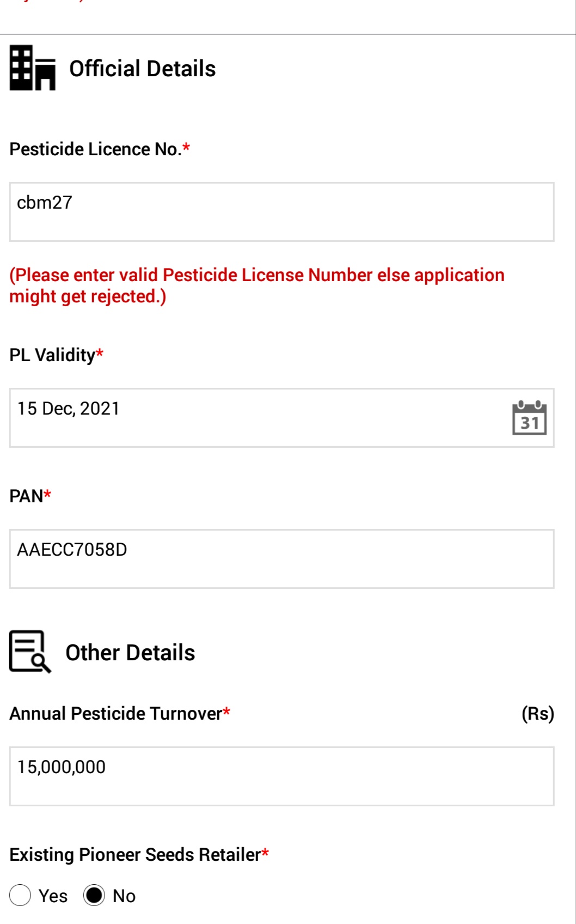Focus the Pesticide Licence No. field containing cbm27

[x=282, y=212]
